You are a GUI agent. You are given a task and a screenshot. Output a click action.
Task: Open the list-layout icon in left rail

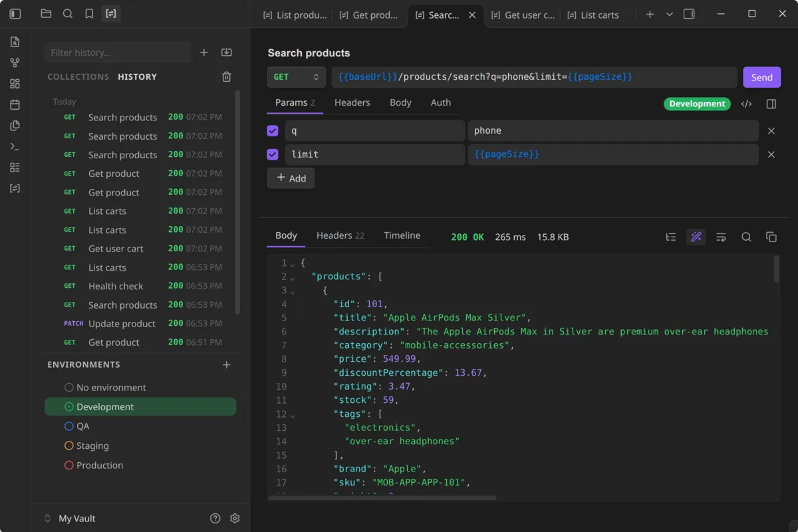click(15, 168)
